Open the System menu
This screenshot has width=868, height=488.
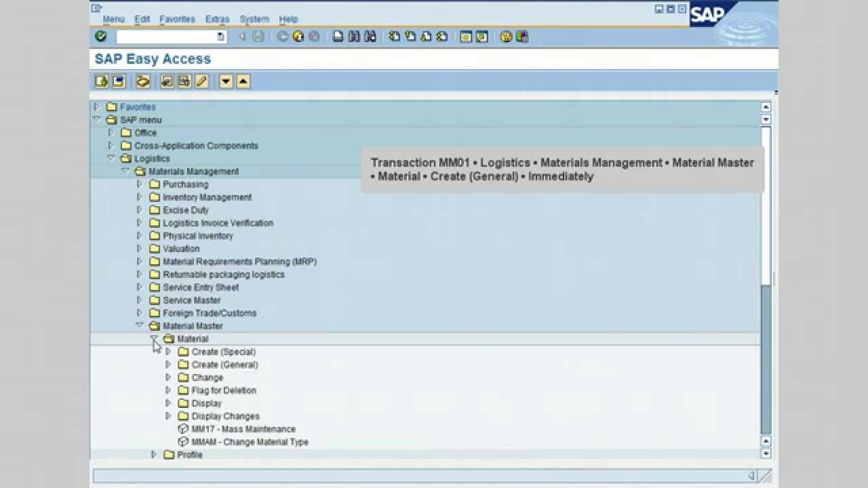coord(254,19)
